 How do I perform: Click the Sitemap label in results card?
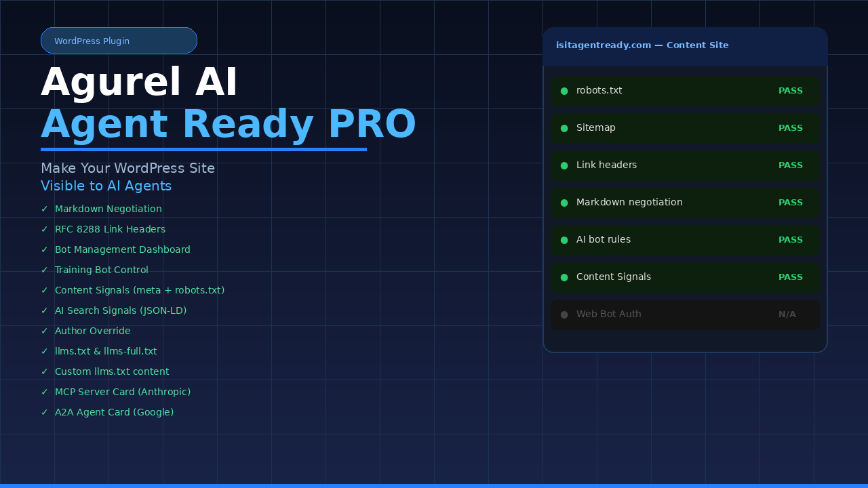[596, 128]
